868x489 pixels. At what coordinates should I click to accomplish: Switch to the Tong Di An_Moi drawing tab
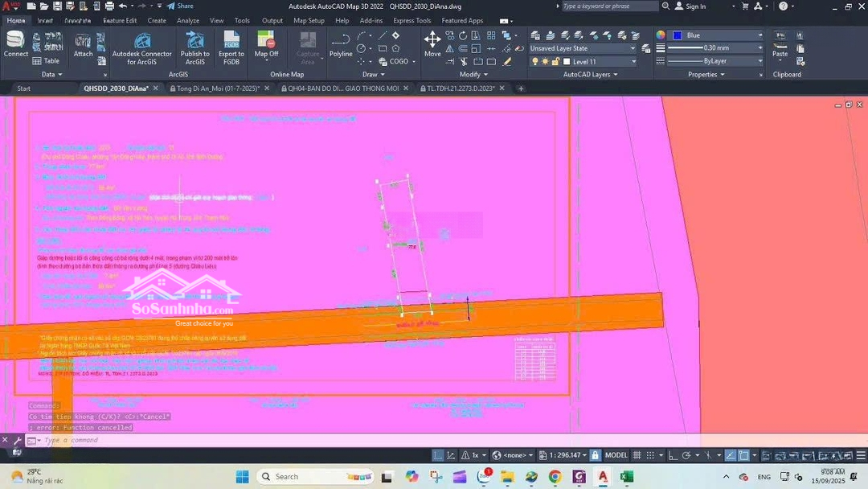pos(217,88)
